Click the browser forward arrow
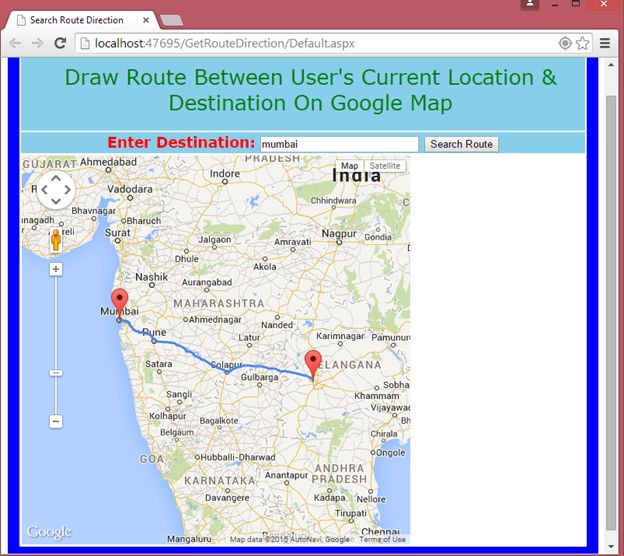This screenshot has height=556, width=624. click(38, 43)
